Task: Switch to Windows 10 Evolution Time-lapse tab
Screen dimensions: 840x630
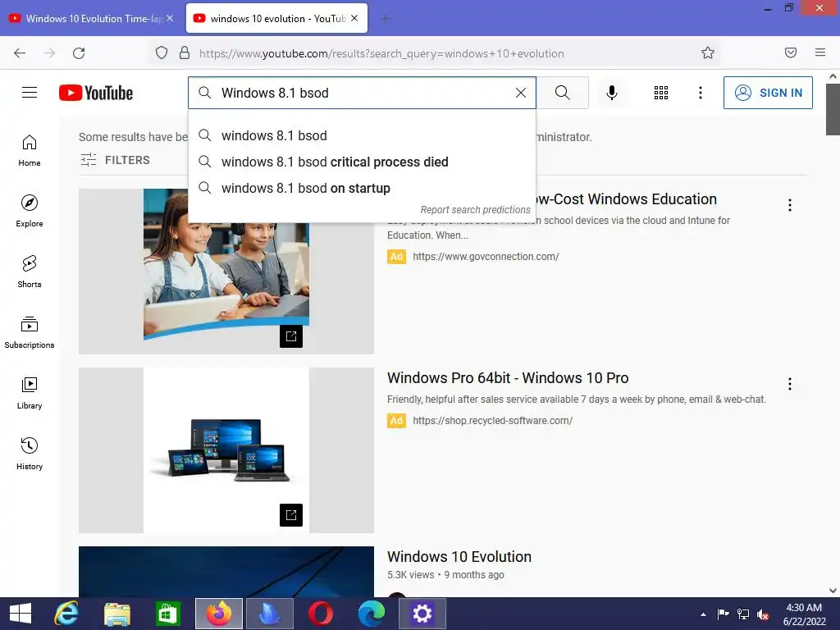Action: point(92,18)
